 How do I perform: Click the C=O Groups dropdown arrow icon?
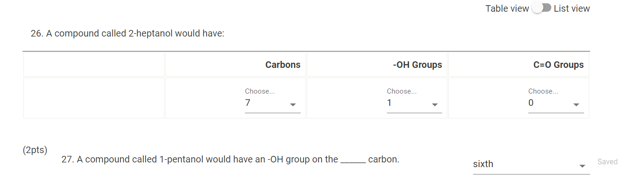pyautogui.click(x=576, y=104)
